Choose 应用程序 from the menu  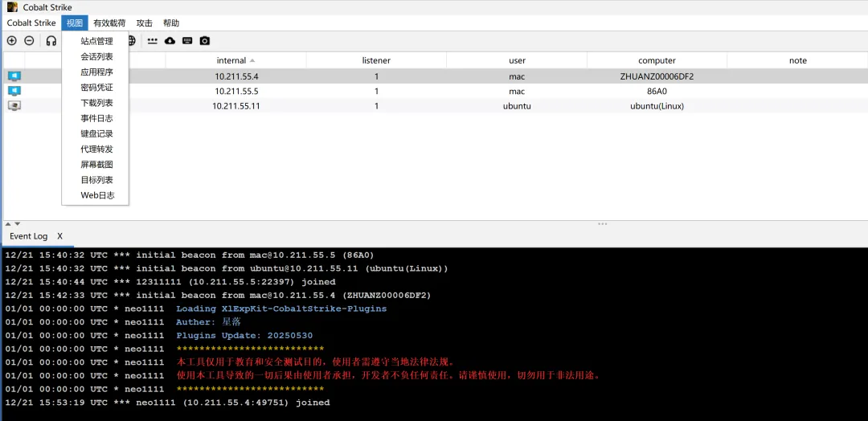tap(96, 72)
